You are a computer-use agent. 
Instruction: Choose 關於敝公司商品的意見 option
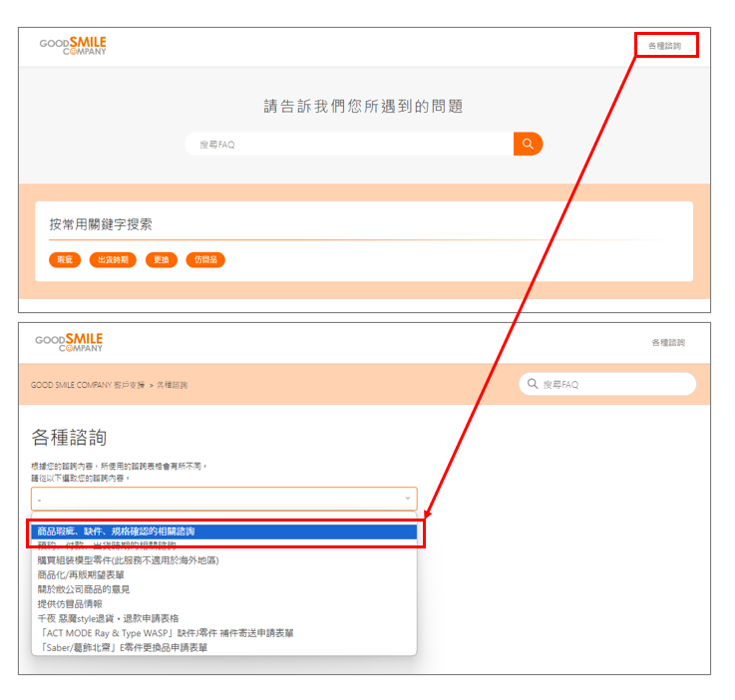(224, 589)
